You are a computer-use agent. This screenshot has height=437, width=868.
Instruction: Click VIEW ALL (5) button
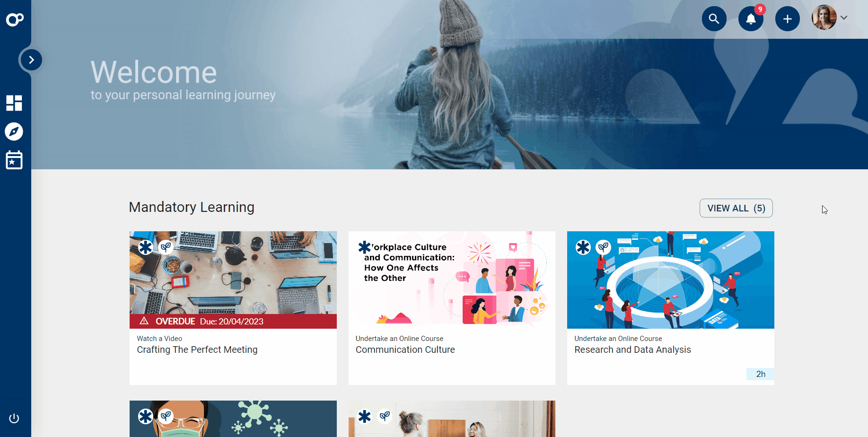point(736,208)
